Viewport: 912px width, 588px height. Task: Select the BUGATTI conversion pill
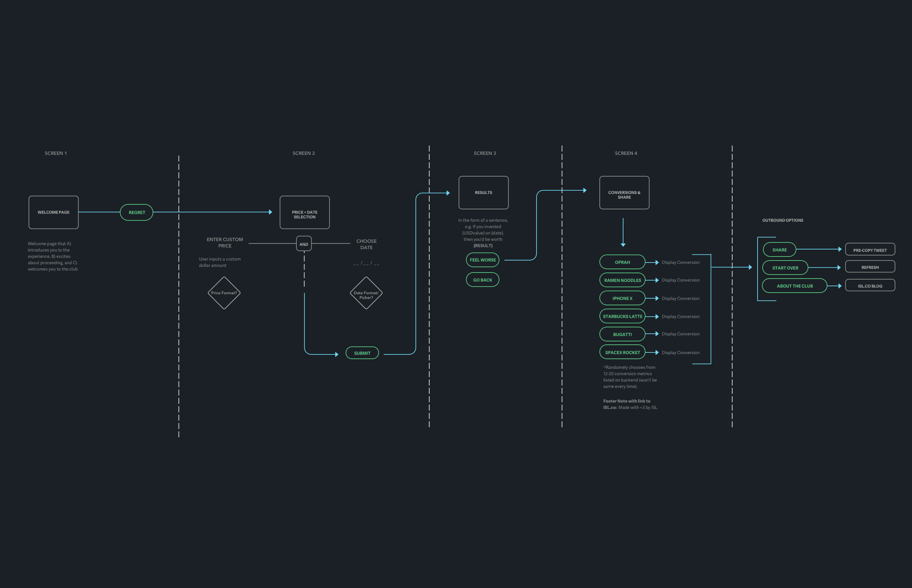click(622, 334)
